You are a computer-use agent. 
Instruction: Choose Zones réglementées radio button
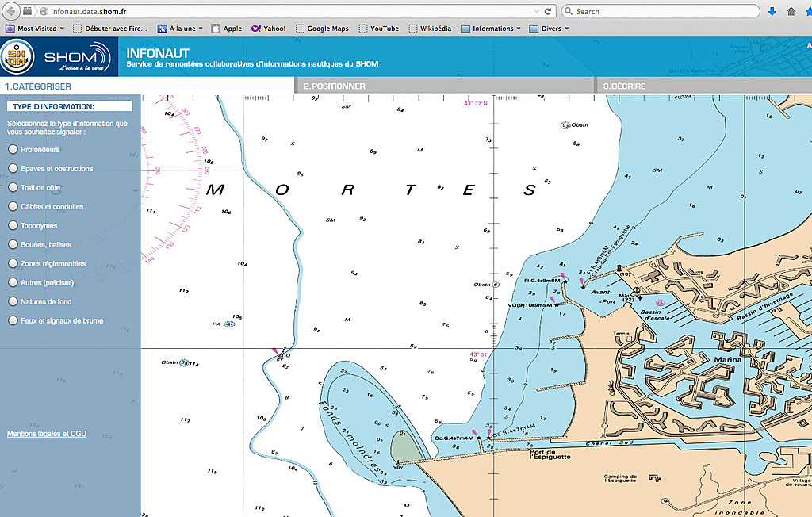point(13,263)
